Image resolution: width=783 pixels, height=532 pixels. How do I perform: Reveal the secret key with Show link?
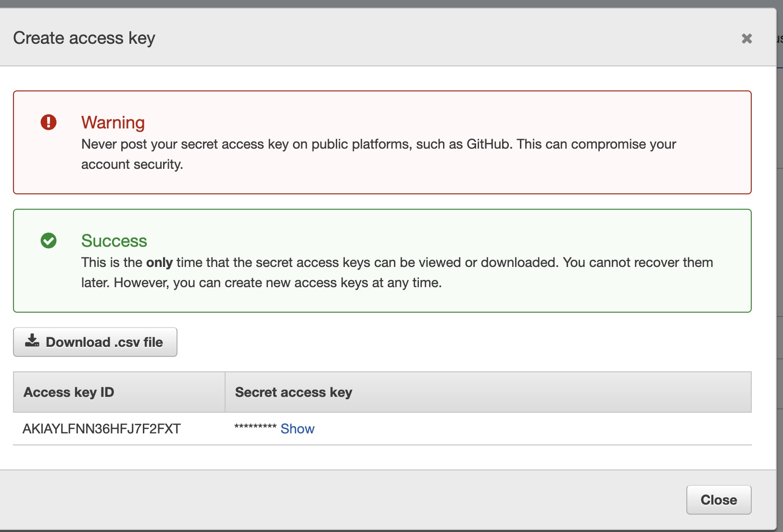click(x=297, y=429)
